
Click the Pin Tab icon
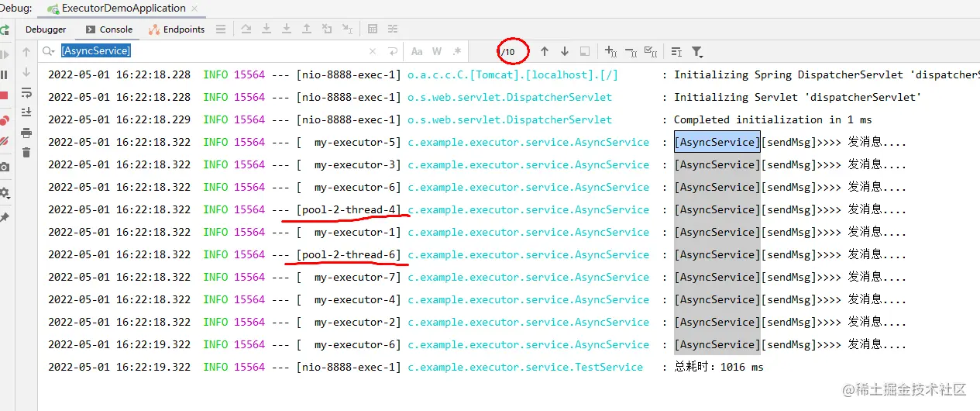4,218
